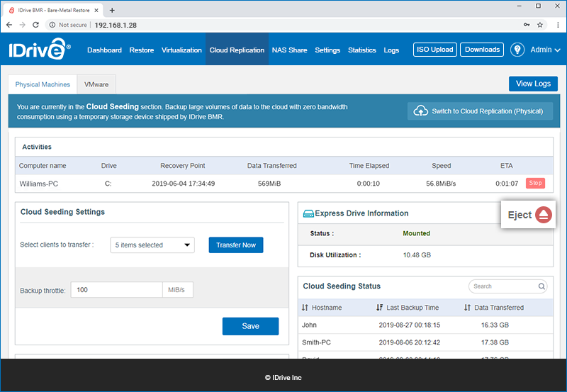Image resolution: width=567 pixels, height=392 pixels.
Task: Select Cloud Replication menu item
Action: [x=237, y=50]
